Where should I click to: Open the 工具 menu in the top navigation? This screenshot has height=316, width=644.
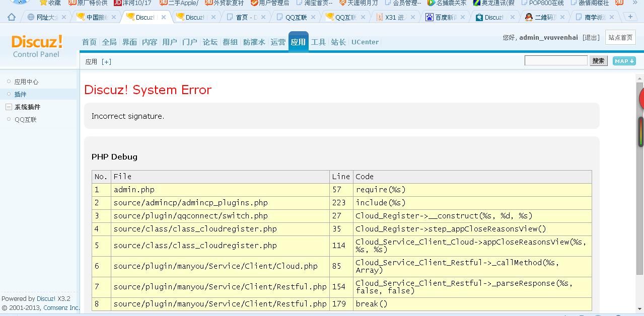tap(318, 42)
